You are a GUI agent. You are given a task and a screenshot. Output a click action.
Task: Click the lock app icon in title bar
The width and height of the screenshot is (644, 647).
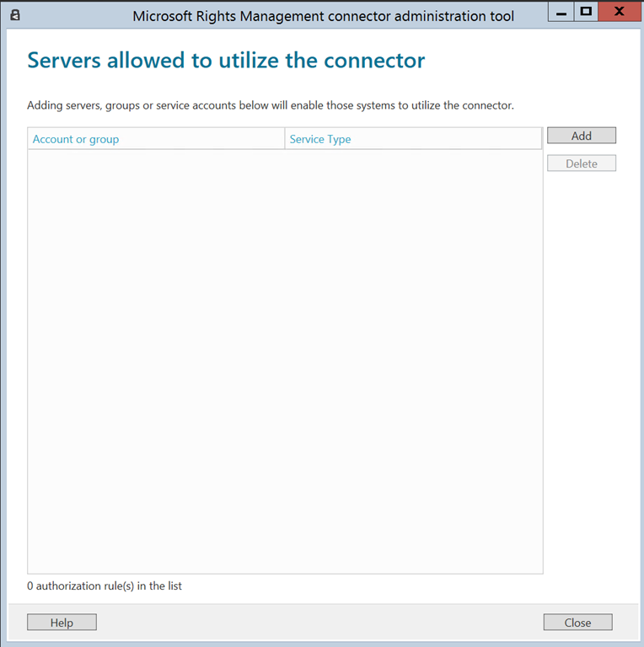15,16
